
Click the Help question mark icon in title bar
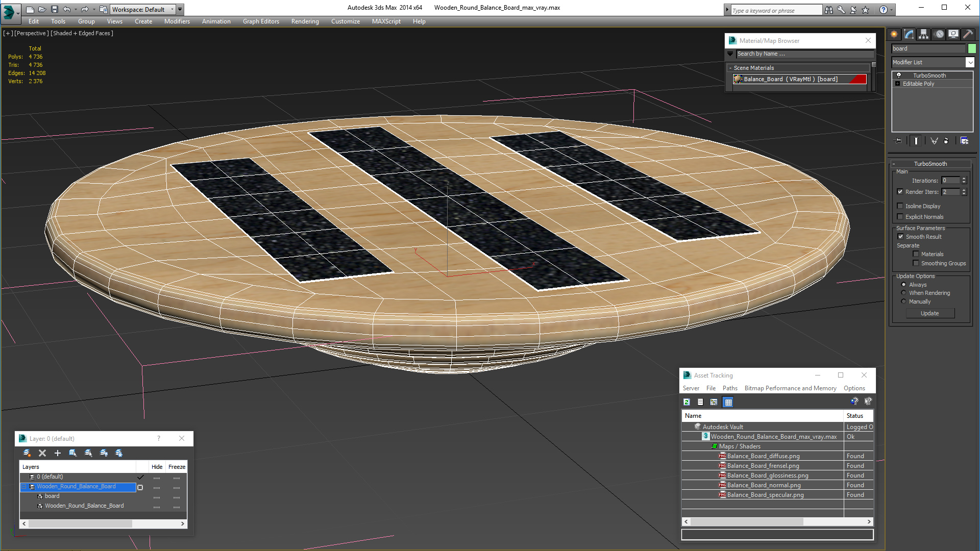pyautogui.click(x=883, y=10)
